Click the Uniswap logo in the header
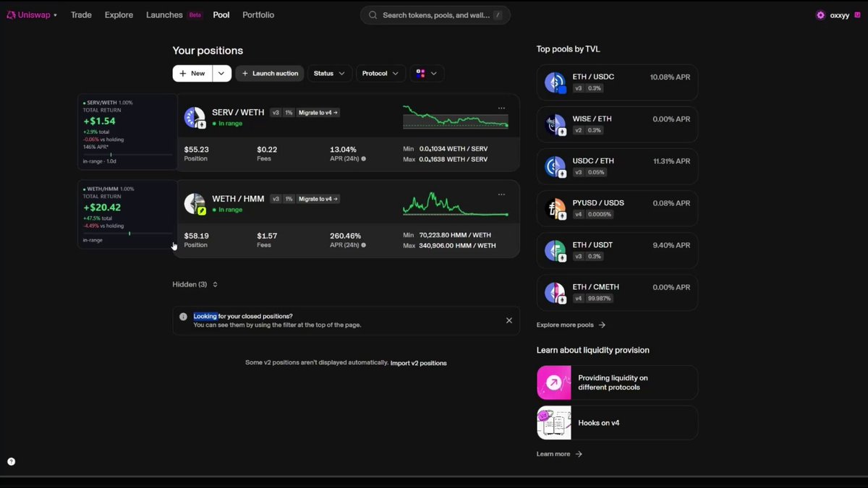 click(x=30, y=15)
